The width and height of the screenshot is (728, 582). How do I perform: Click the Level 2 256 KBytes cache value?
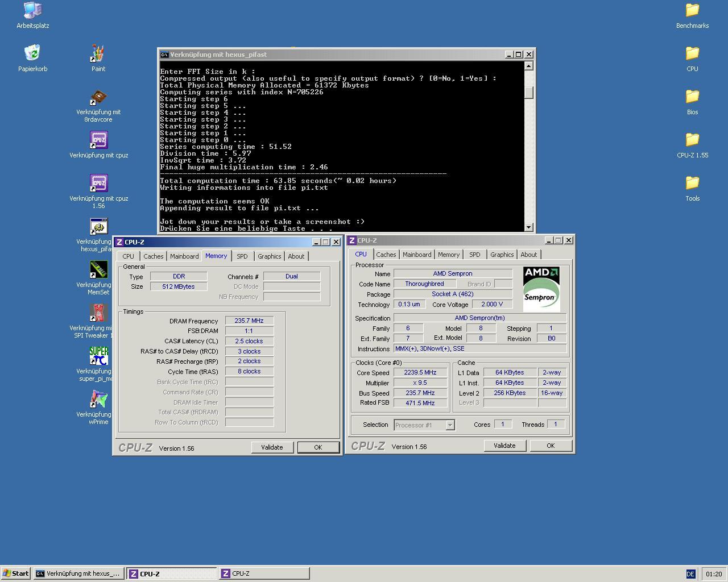click(510, 393)
